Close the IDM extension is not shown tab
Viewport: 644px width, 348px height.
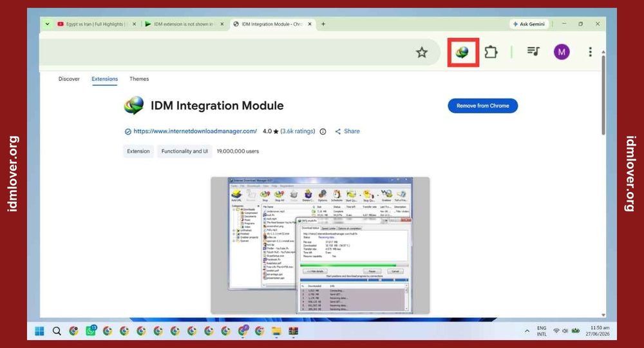coord(222,24)
